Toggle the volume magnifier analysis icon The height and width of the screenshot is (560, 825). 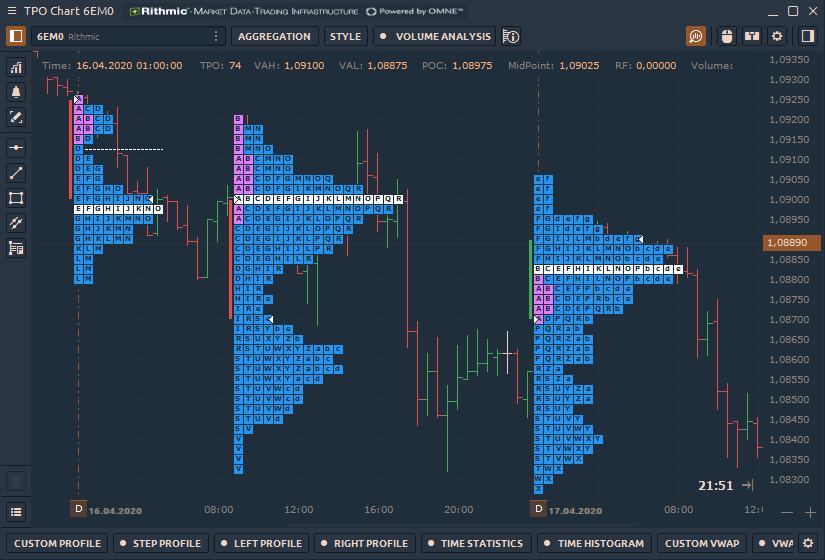pos(696,36)
